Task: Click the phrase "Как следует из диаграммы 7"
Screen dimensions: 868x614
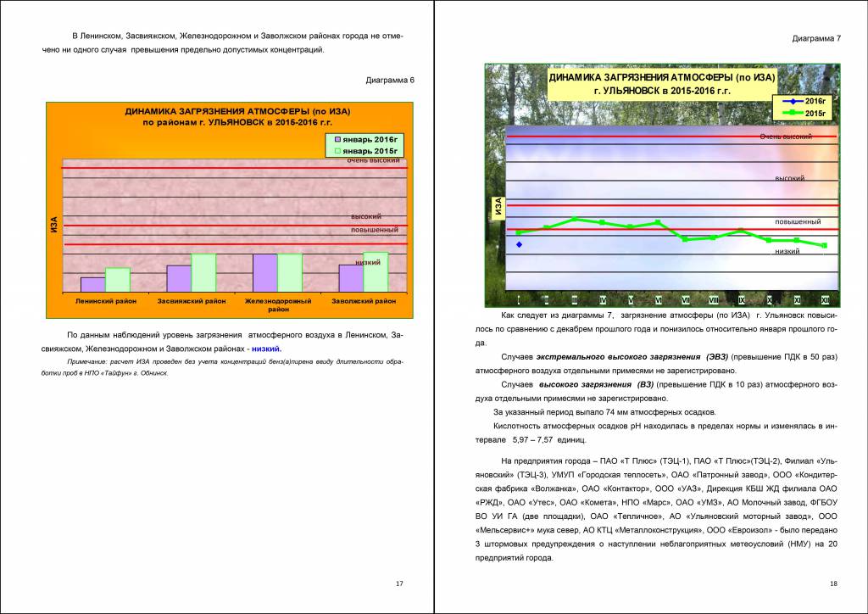Action: (558, 315)
